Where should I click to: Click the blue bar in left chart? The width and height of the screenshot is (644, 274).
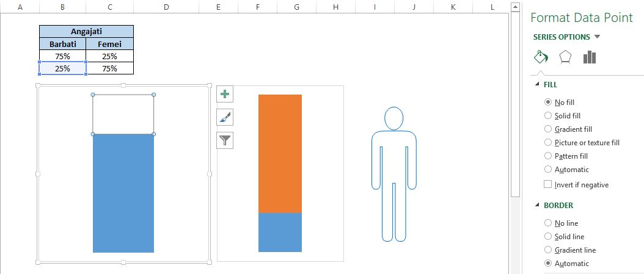click(123, 193)
